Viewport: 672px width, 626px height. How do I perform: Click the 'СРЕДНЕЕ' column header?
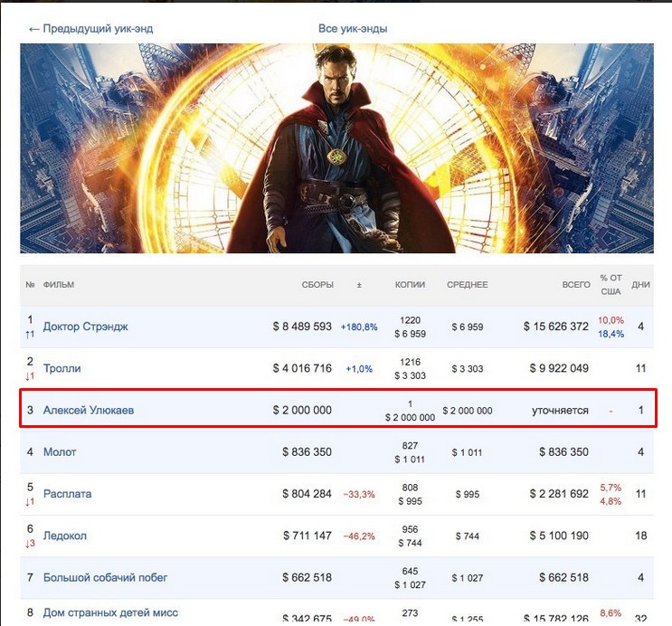(x=467, y=285)
